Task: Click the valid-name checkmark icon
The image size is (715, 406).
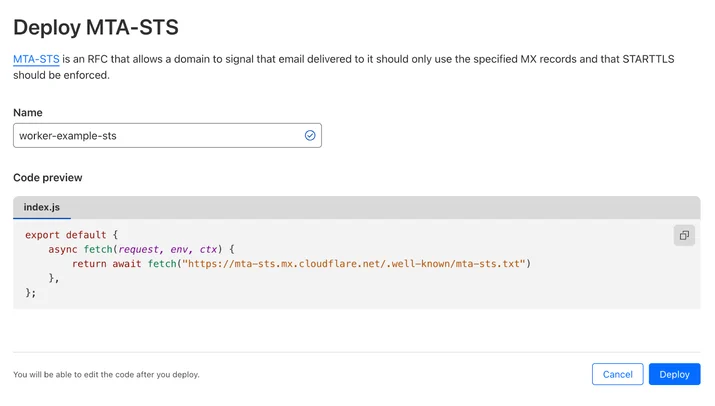Action: click(x=310, y=135)
